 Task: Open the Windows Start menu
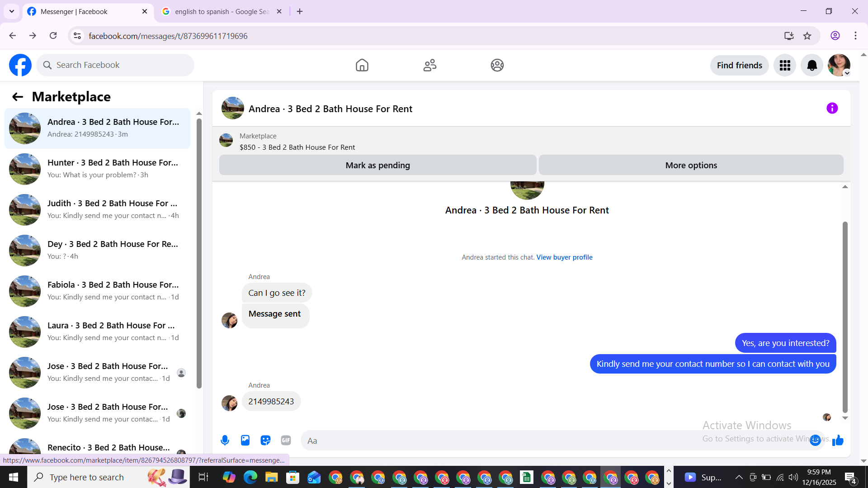14,477
